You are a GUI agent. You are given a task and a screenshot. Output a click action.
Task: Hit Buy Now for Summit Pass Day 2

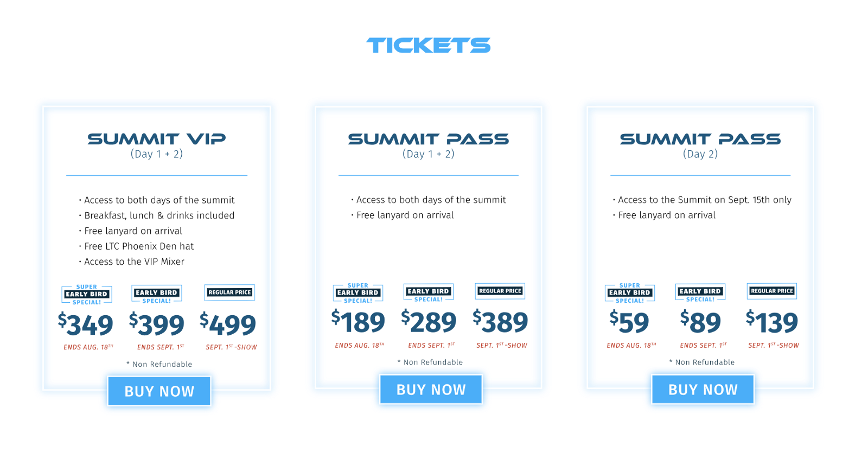[x=703, y=390]
